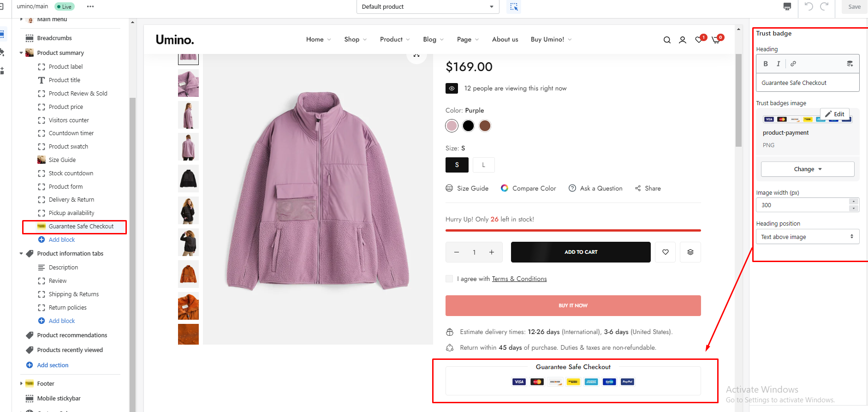The image size is (868, 412).
Task: Click the insert link icon
Action: [x=793, y=64]
